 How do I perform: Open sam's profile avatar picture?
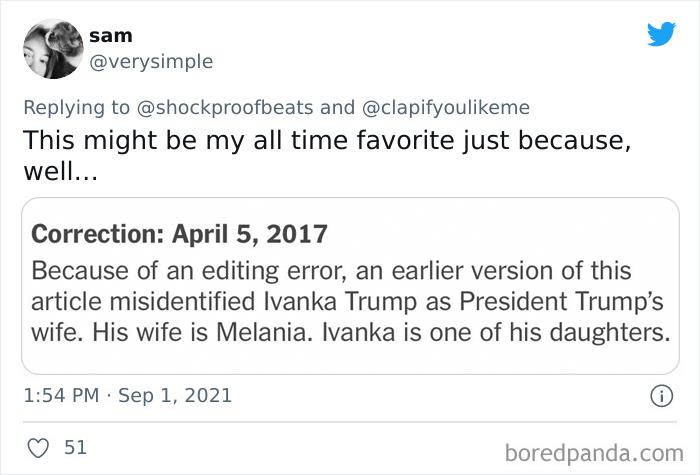tap(52, 48)
